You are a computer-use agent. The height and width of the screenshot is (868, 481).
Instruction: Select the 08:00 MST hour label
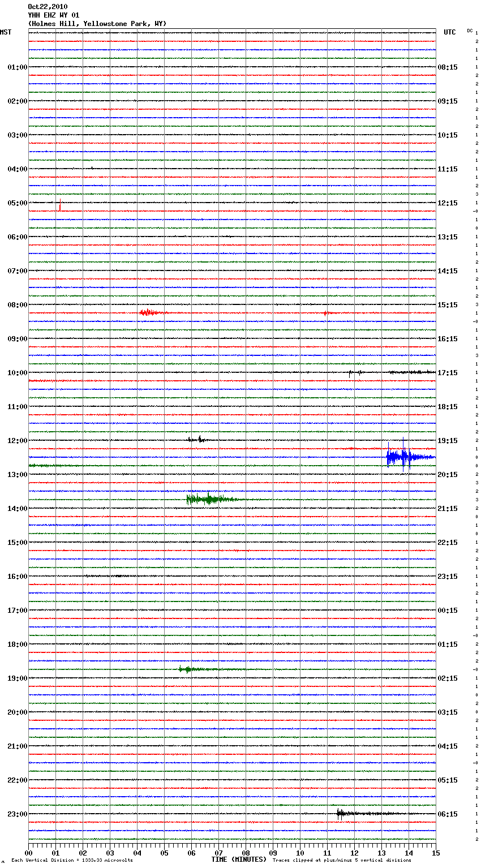[17, 305]
